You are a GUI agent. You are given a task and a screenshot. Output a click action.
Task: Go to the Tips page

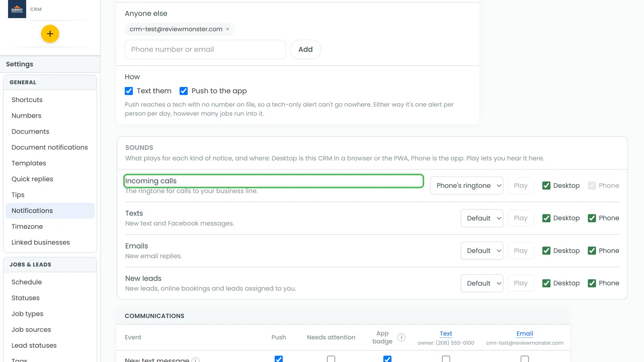point(50,195)
